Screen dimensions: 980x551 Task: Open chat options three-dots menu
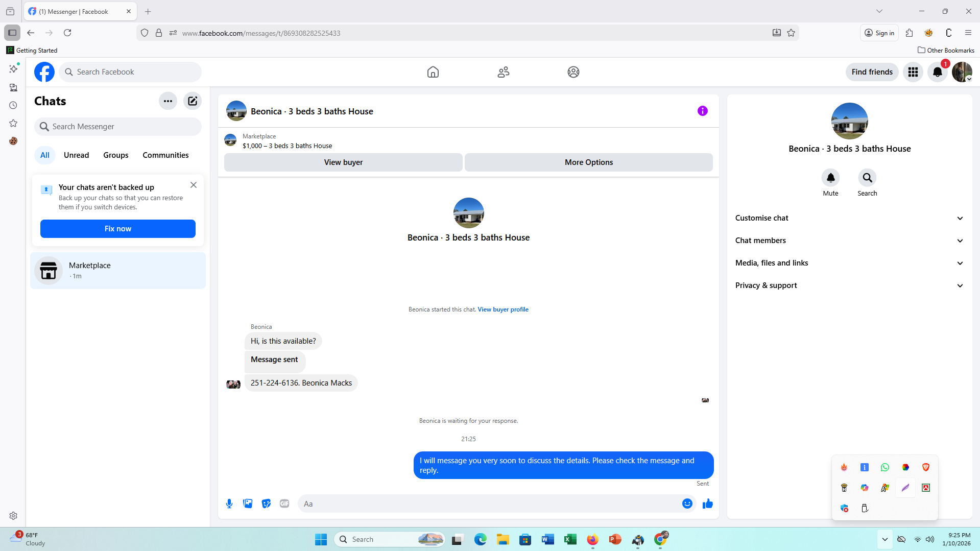coord(168,101)
